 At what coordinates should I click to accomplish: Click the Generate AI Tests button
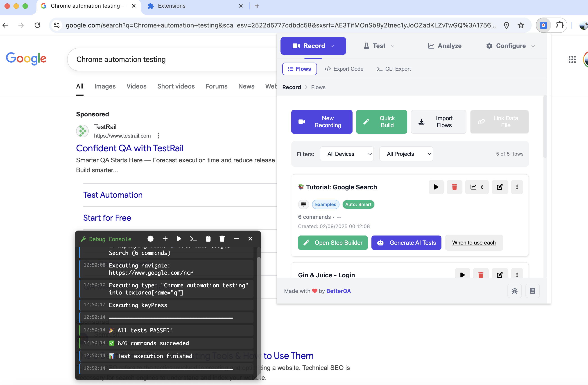pos(406,243)
